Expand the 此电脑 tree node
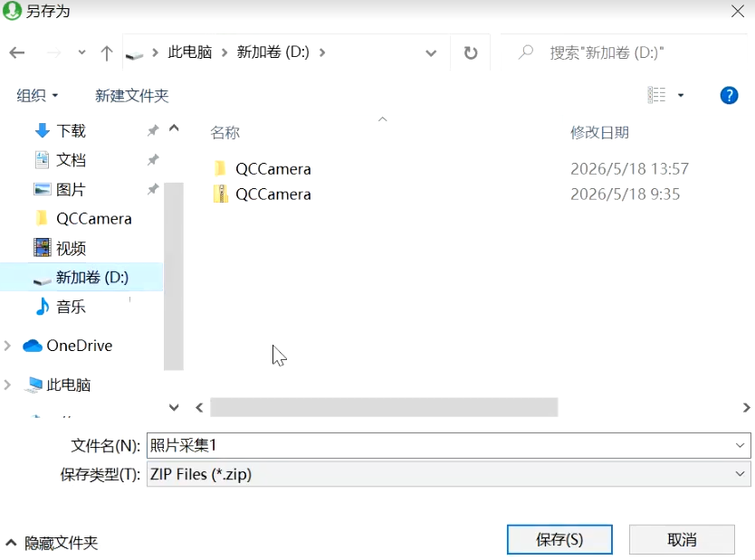The height and width of the screenshot is (560, 755). (x=7, y=384)
